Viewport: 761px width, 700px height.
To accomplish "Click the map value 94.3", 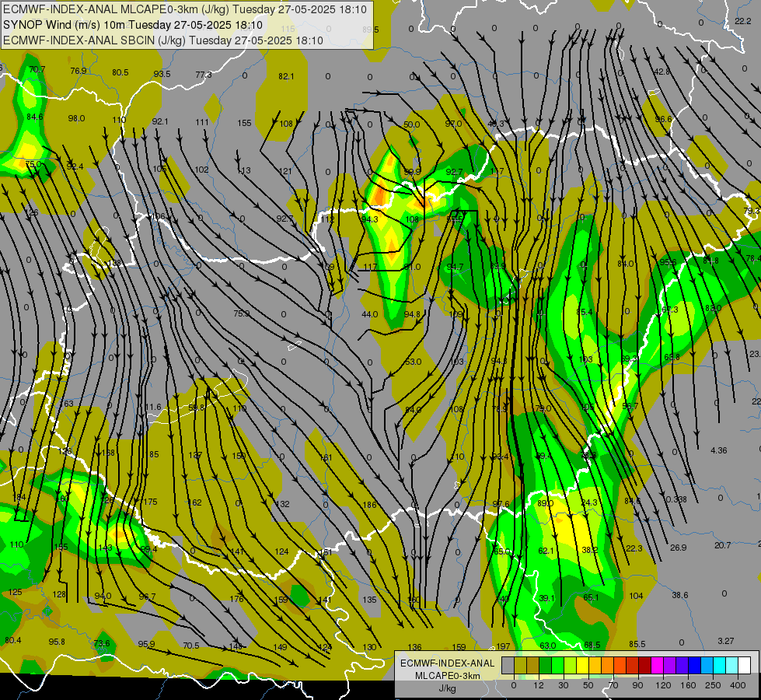I will (x=369, y=219).
